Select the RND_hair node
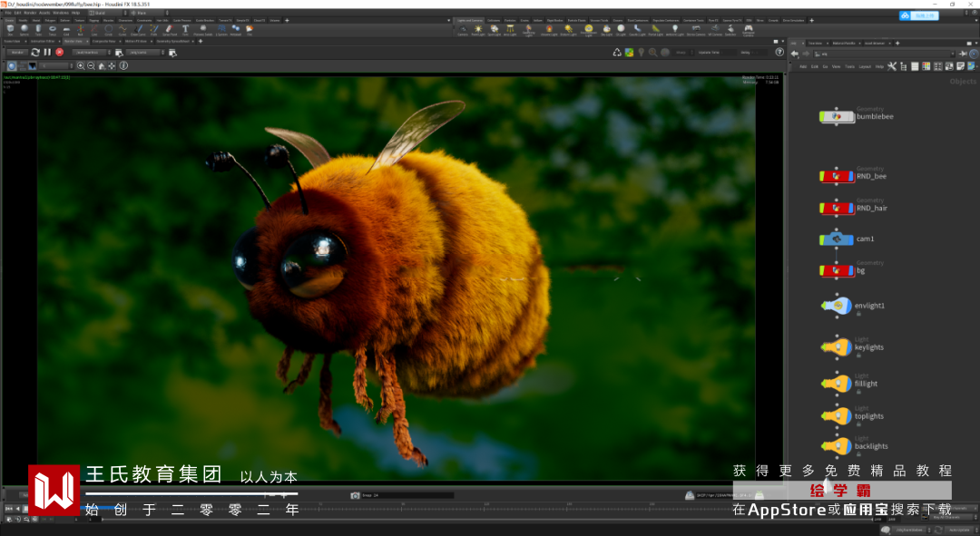 point(837,208)
